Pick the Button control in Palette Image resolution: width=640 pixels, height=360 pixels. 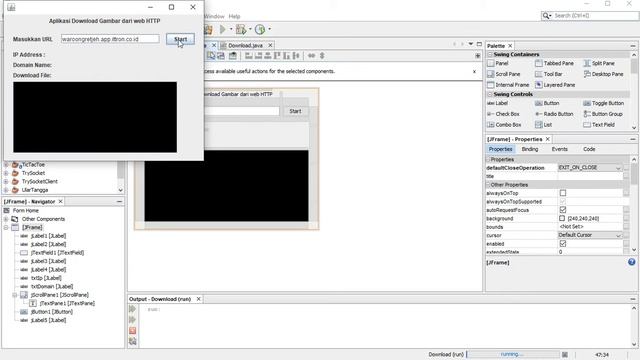pyautogui.click(x=547, y=103)
